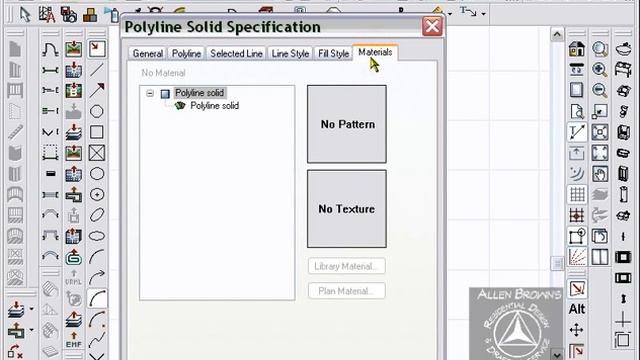Click the No Texture preview box
640x360 pixels.
pos(347,209)
